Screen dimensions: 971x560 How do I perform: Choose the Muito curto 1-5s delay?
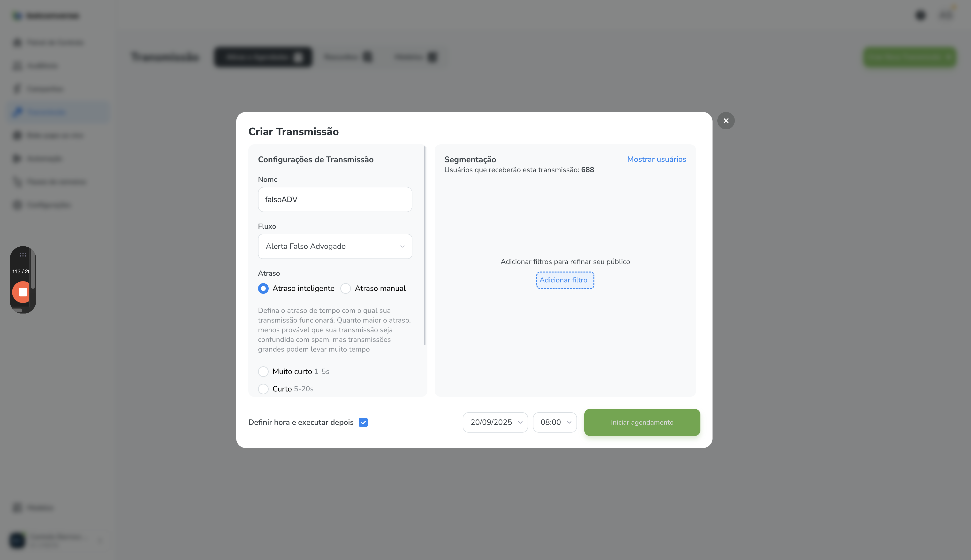pos(263,372)
